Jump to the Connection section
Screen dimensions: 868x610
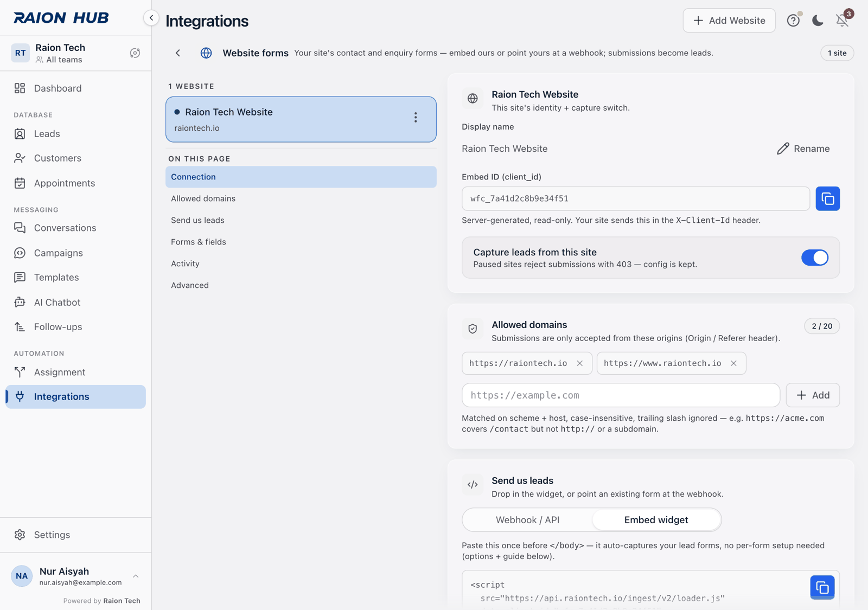pyautogui.click(x=301, y=177)
